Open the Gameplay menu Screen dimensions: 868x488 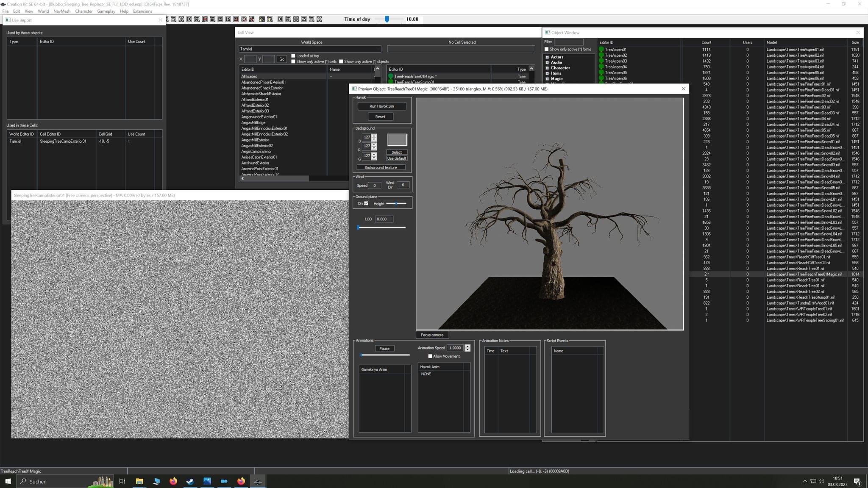point(106,11)
